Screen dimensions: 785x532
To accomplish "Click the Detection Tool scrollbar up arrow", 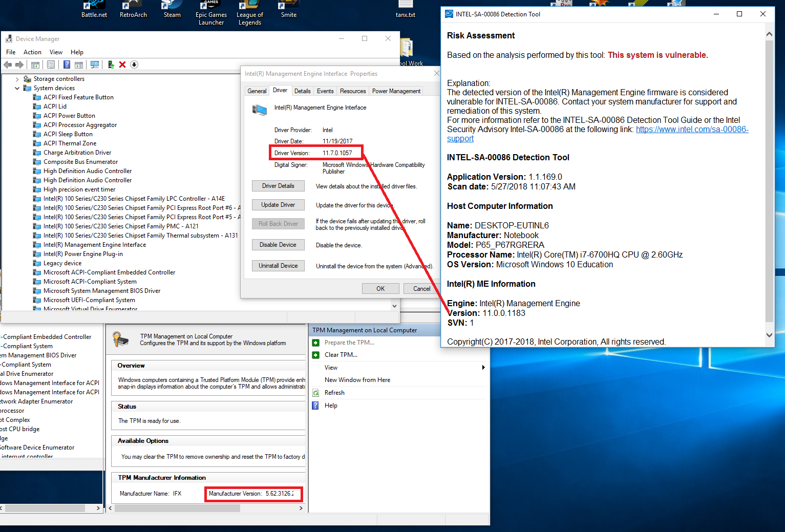I will 769,34.
